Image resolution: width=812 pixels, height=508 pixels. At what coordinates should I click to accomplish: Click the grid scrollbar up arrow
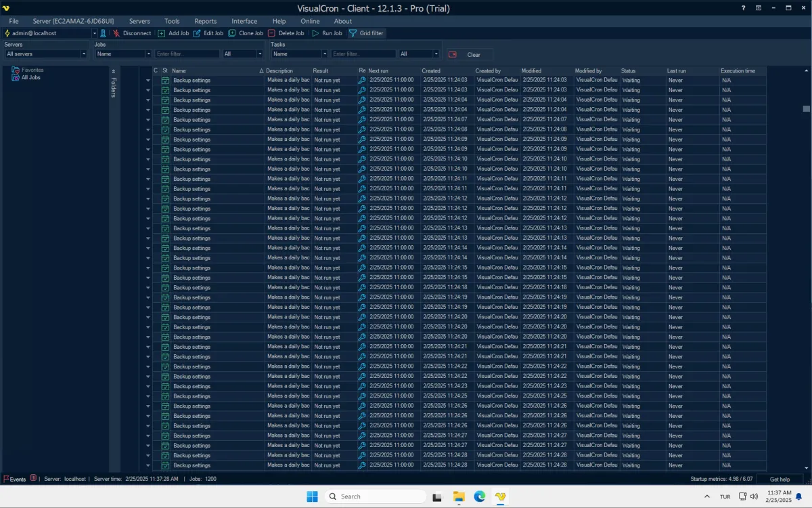point(806,70)
